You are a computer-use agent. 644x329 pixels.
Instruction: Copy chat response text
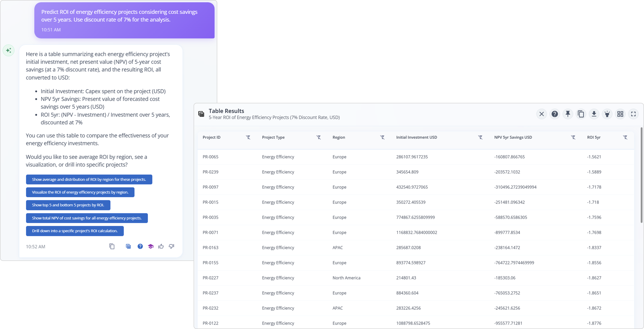[112, 247]
